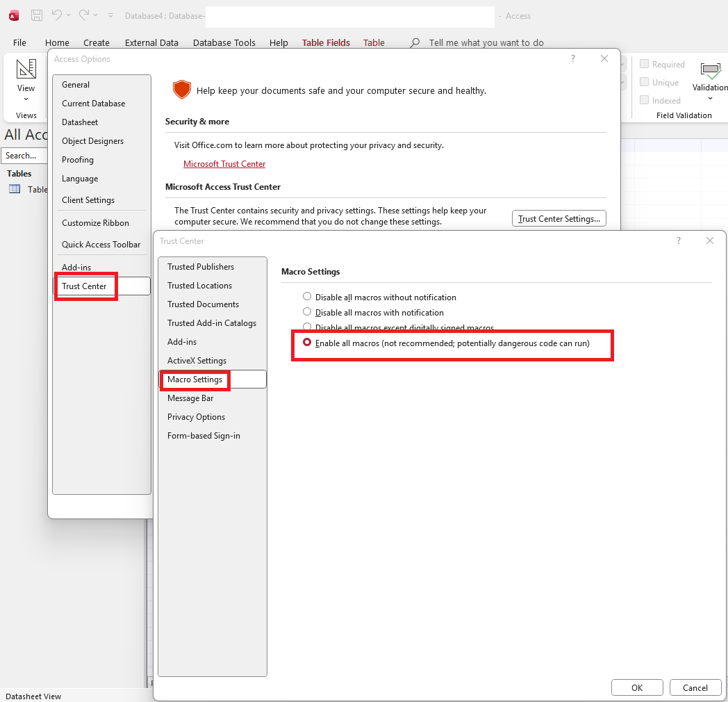Toggle the Required checkbox

(x=644, y=64)
